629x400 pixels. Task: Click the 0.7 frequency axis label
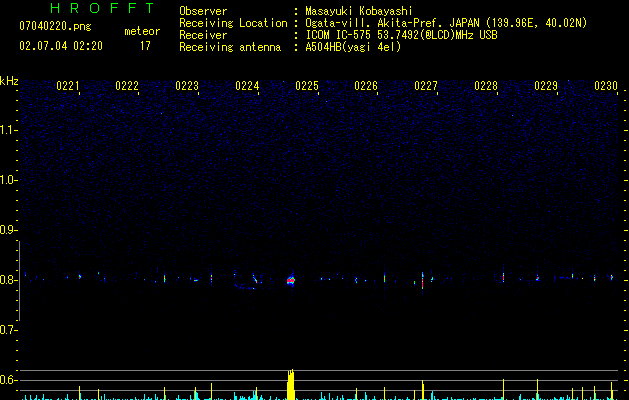pyautogui.click(x=9, y=330)
